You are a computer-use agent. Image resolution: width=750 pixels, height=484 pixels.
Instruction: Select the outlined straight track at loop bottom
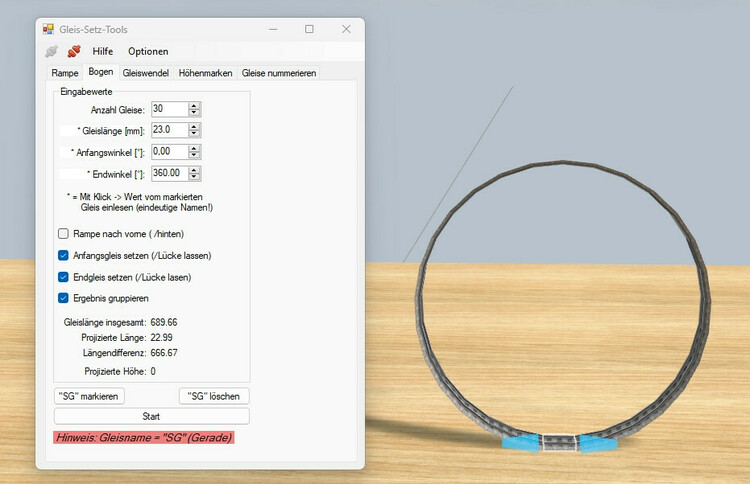559,443
